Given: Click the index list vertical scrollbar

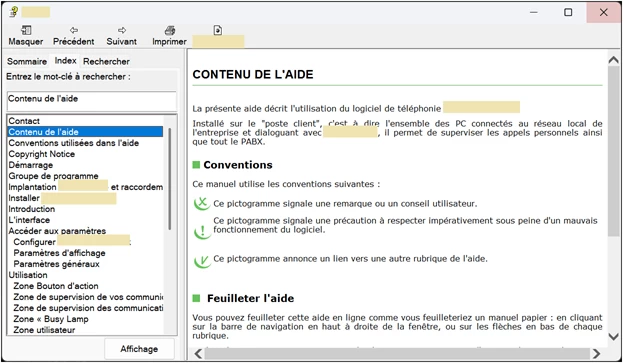Looking at the screenshot, I should pyautogui.click(x=170, y=179).
